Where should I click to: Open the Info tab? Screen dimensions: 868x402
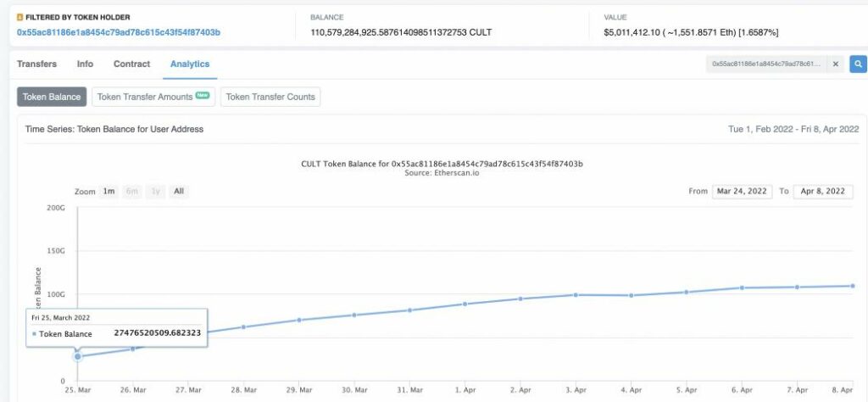(x=85, y=64)
